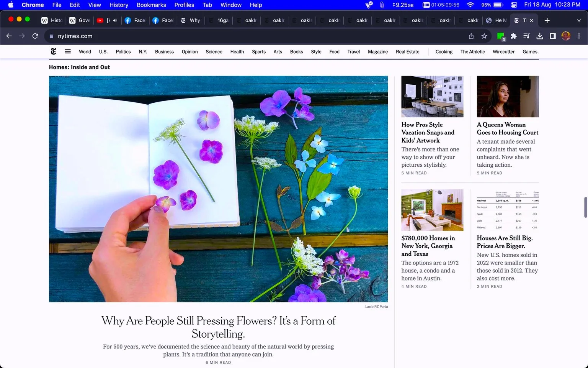
Task: Go to the Politics section
Action: click(123, 52)
